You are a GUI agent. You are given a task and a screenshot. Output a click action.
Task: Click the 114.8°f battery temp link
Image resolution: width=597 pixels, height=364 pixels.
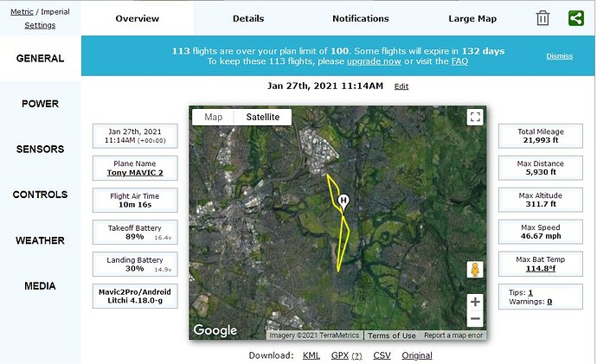(541, 269)
